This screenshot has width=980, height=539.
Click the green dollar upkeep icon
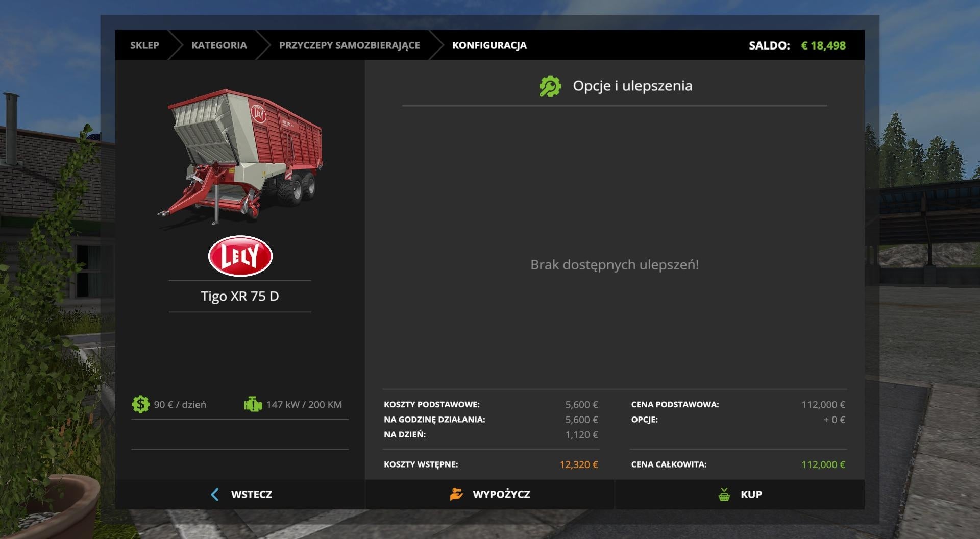coord(140,404)
